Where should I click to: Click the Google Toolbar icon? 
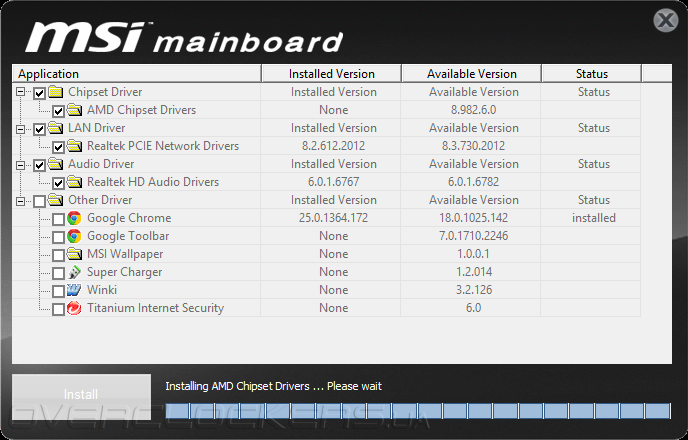[x=74, y=236]
